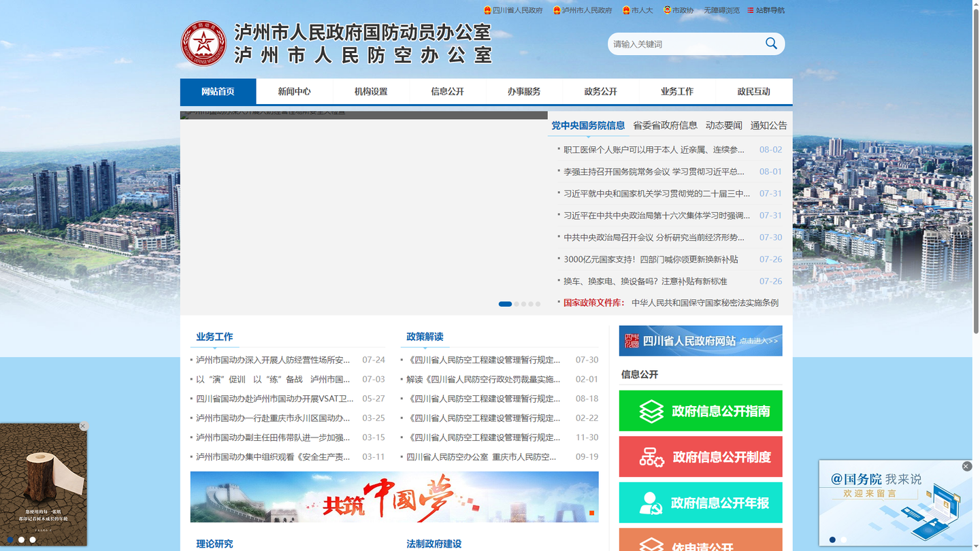Select the first active carousel indicator

[505, 304]
